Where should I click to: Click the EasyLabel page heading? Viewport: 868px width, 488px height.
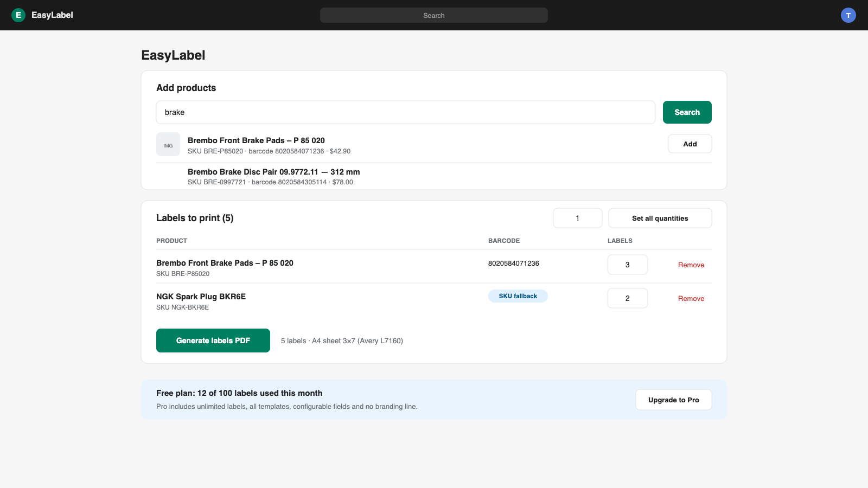[x=173, y=55]
